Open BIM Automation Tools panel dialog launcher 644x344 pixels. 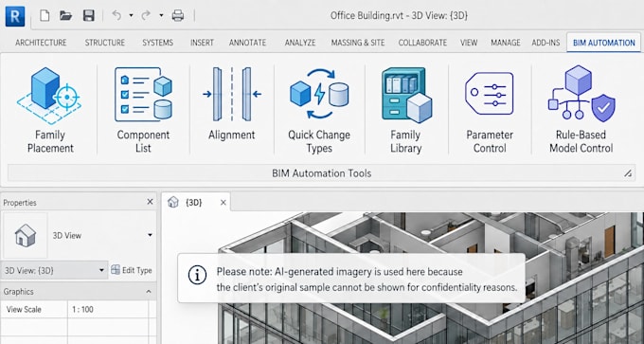click(x=628, y=173)
